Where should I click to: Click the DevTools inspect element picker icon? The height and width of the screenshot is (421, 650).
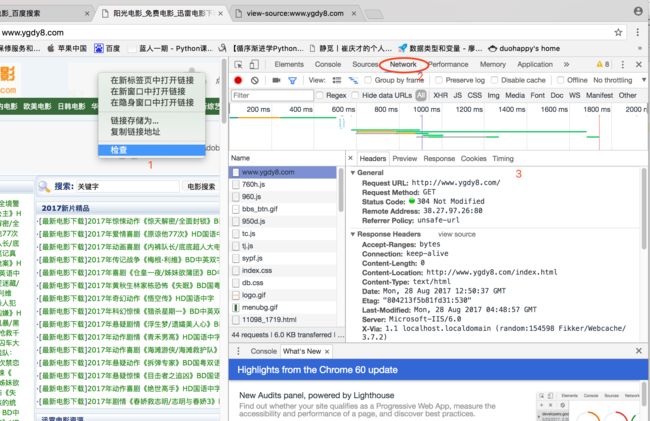pos(238,64)
